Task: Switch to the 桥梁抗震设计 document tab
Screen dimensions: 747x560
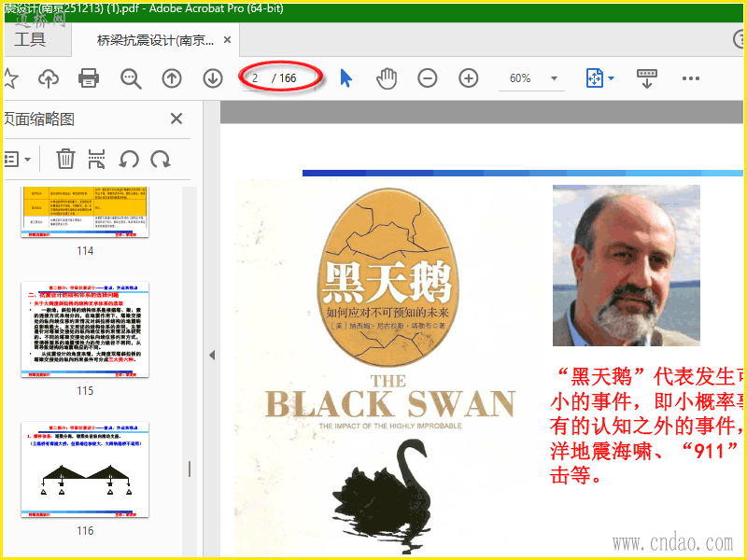Action: (x=155, y=40)
